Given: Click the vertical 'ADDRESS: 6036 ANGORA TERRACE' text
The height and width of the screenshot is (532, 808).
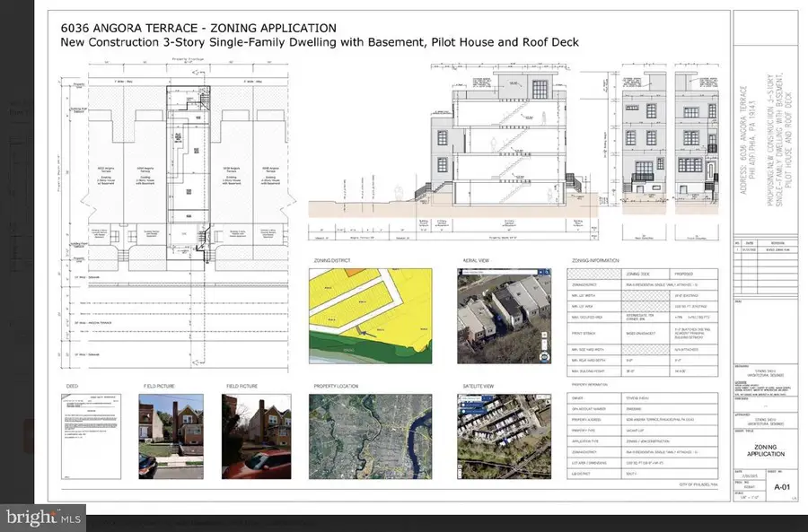Looking at the screenshot, I should pos(743,140).
